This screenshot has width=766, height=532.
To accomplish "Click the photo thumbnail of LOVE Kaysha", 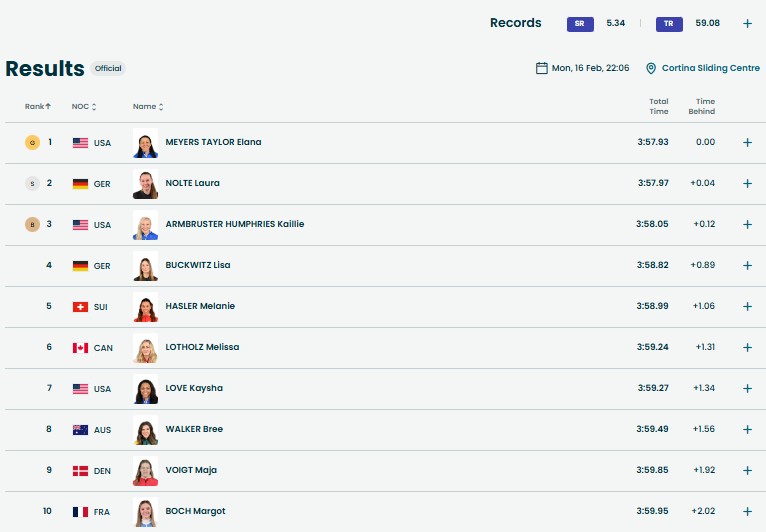I will coord(146,388).
